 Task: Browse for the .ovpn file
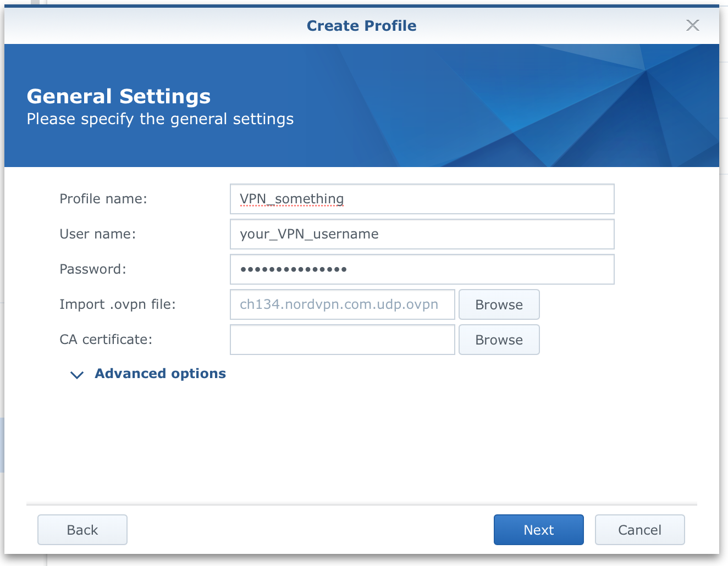coord(499,304)
